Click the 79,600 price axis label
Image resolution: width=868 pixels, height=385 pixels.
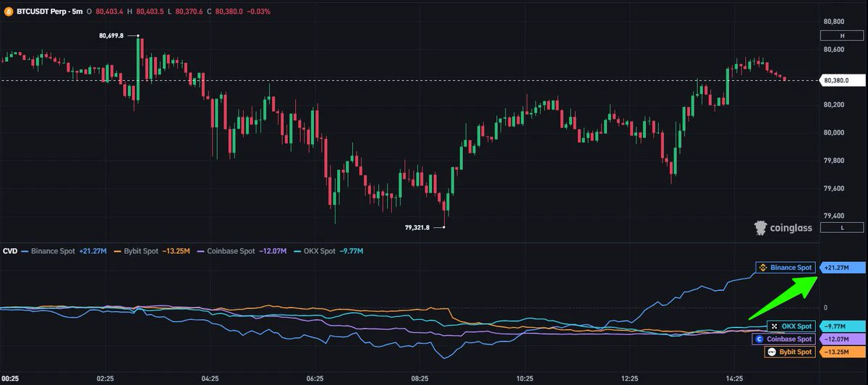point(835,188)
